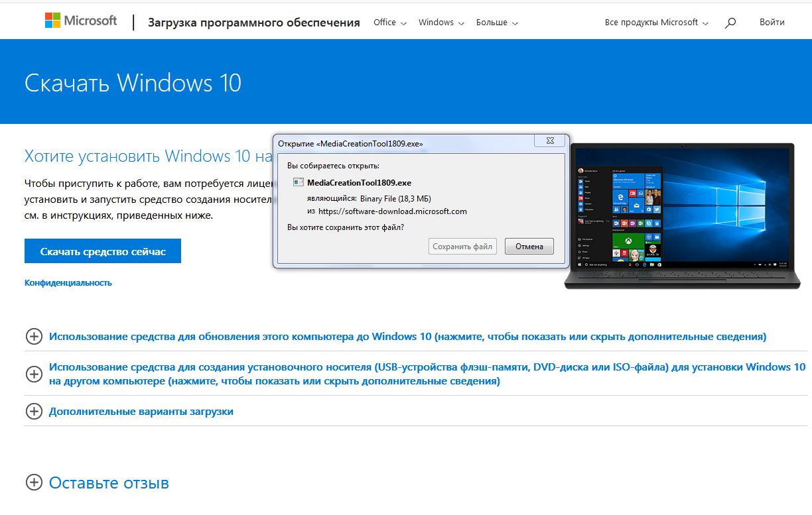The width and height of the screenshot is (812, 515).
Task: Click the Хотите установить Windows 10 heading
Action: [149, 156]
